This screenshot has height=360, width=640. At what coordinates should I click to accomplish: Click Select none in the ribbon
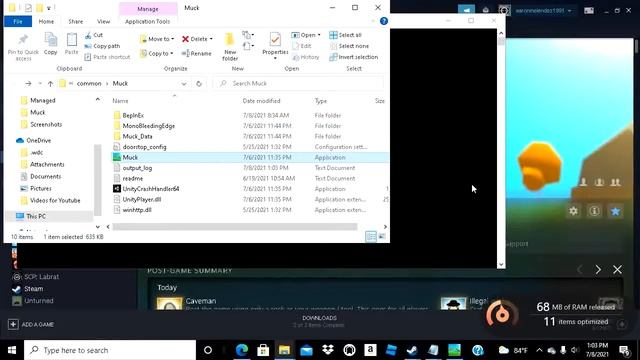[349, 46]
